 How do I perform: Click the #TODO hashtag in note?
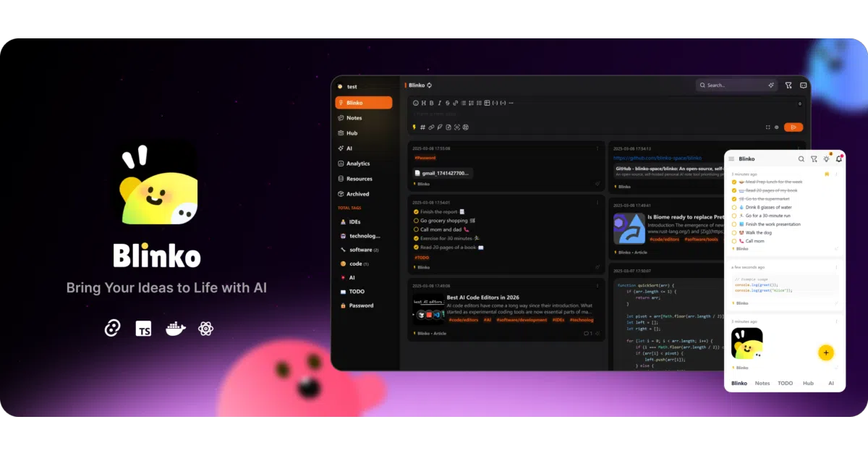point(422,258)
